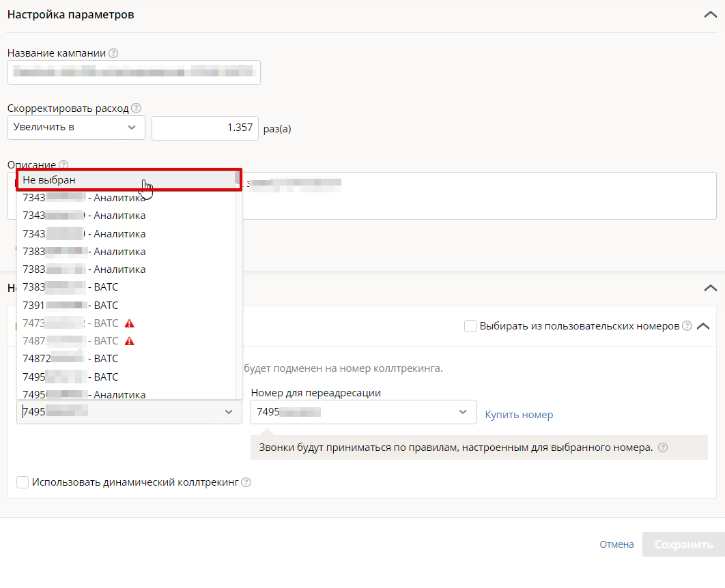Collapse the Настройка параметров section
Screen dimensions: 725x588
point(709,14)
